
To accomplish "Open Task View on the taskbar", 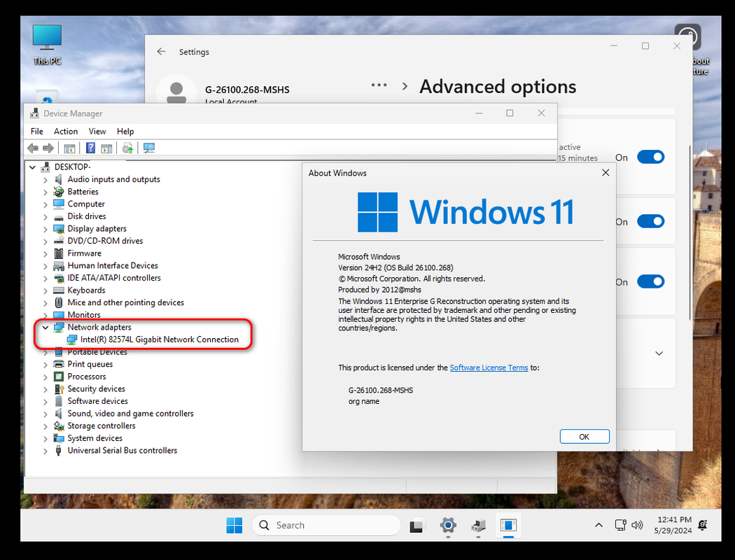I will click(416, 525).
